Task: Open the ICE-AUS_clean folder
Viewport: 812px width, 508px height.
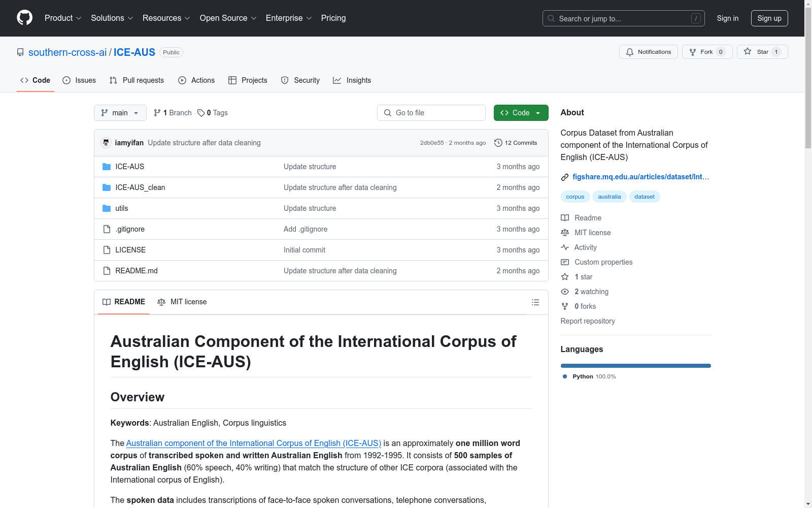Action: pos(140,187)
